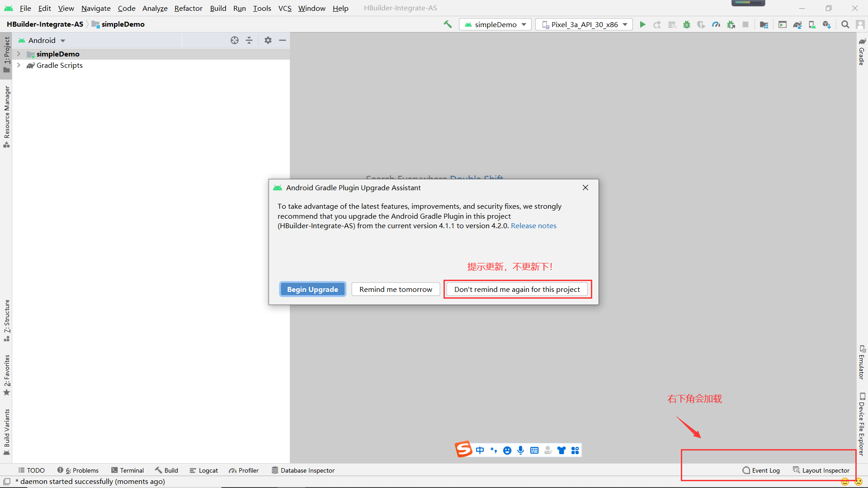Open the Release notes link
The image size is (868, 488).
coord(533,226)
